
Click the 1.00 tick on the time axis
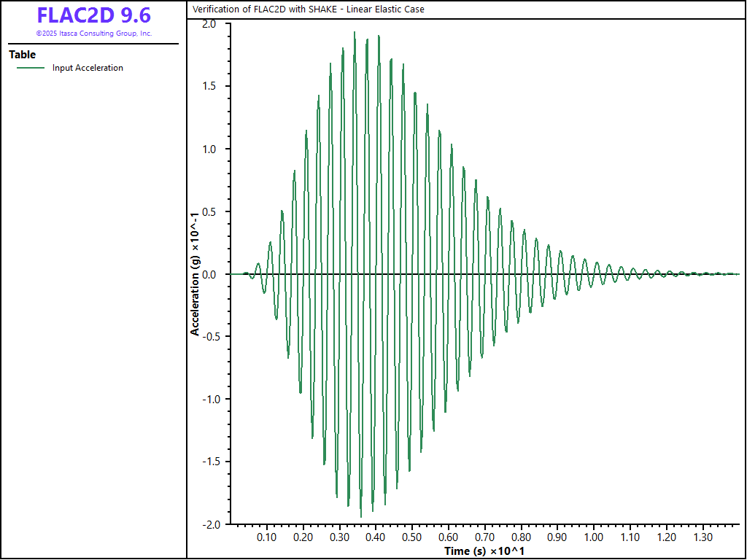595,537
